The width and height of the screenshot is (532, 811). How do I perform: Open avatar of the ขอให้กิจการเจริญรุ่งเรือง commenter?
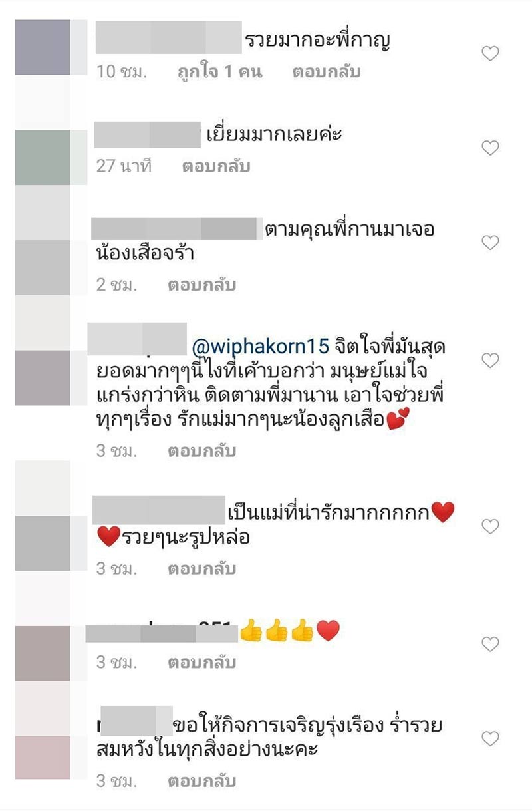point(43,757)
